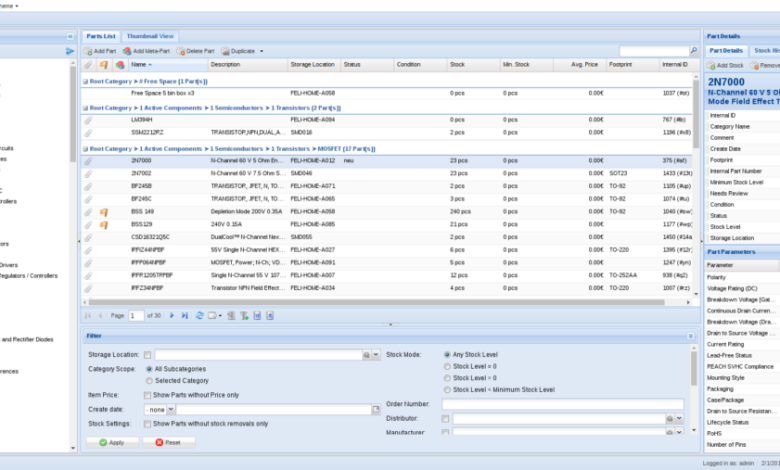
Task: Apply the filter settings
Action: (112, 443)
